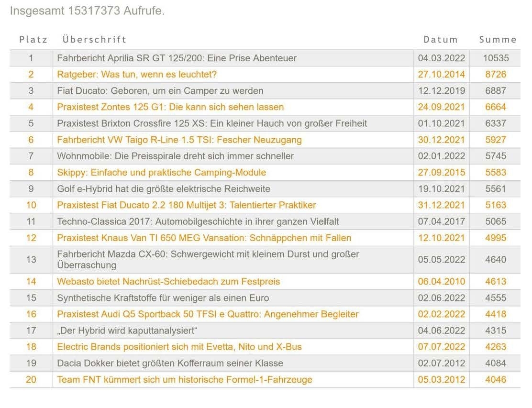Select the Knaus Van TI 650 MEG Praxistest

pyautogui.click(x=204, y=238)
